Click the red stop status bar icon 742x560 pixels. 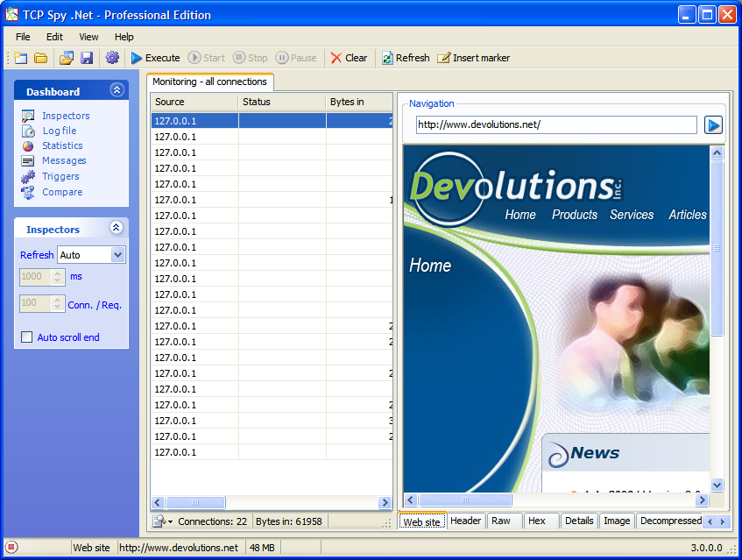point(12,547)
